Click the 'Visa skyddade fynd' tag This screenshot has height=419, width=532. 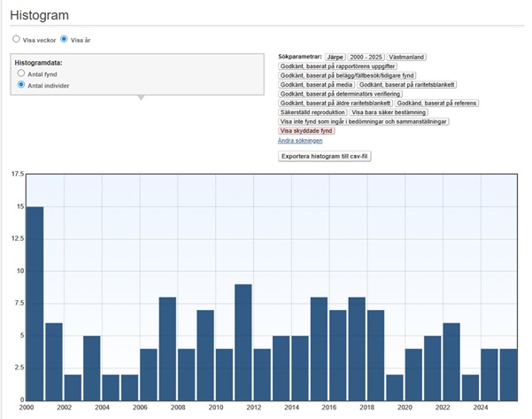pyautogui.click(x=307, y=130)
